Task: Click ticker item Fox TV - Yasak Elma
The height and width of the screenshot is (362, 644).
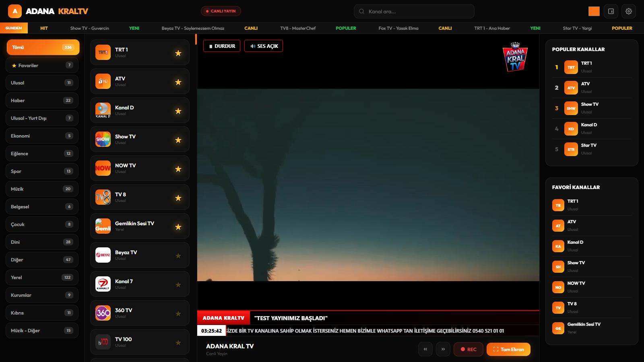Action: click(x=398, y=28)
